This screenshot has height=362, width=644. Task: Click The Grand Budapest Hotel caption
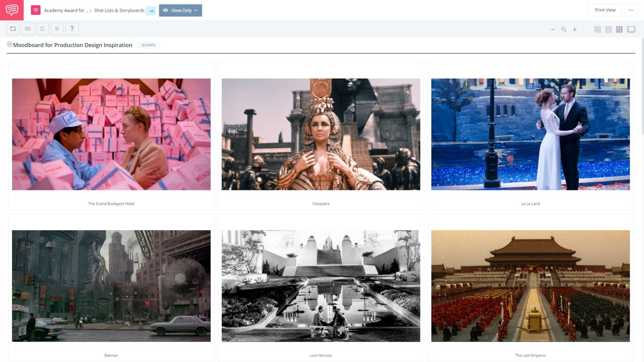pos(111,204)
